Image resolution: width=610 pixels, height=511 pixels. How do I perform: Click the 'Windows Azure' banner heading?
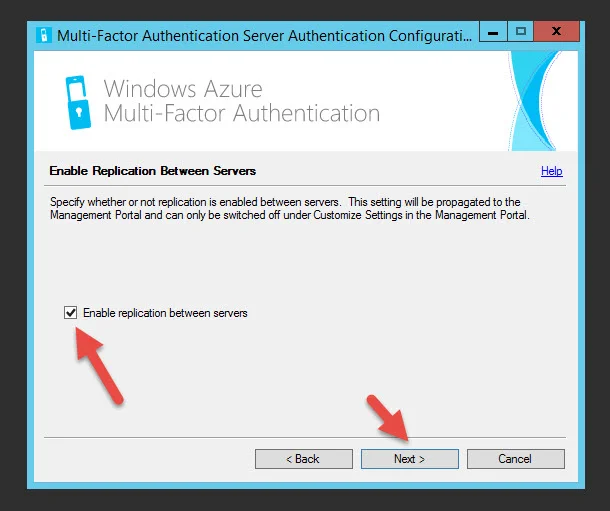click(x=183, y=89)
